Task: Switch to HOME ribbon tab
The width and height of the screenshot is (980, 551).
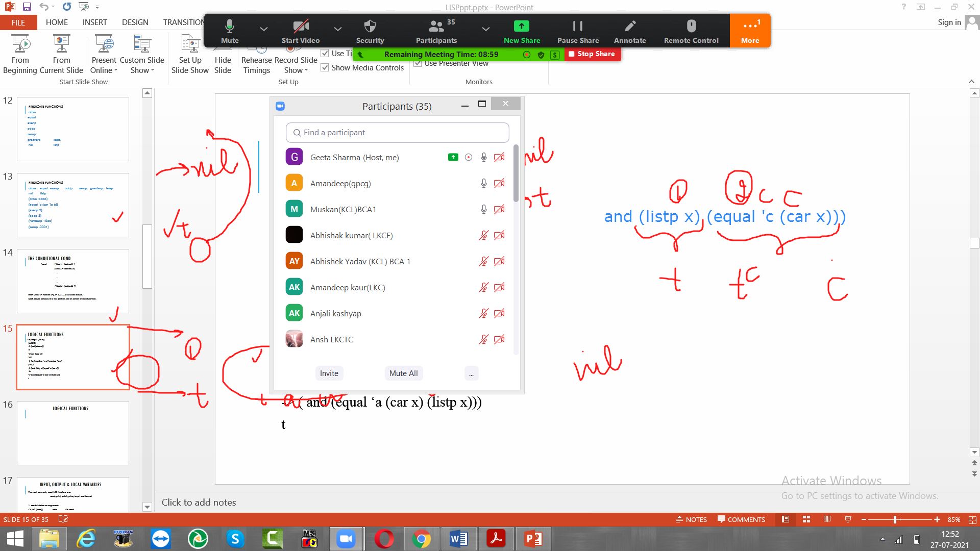Action: [57, 22]
